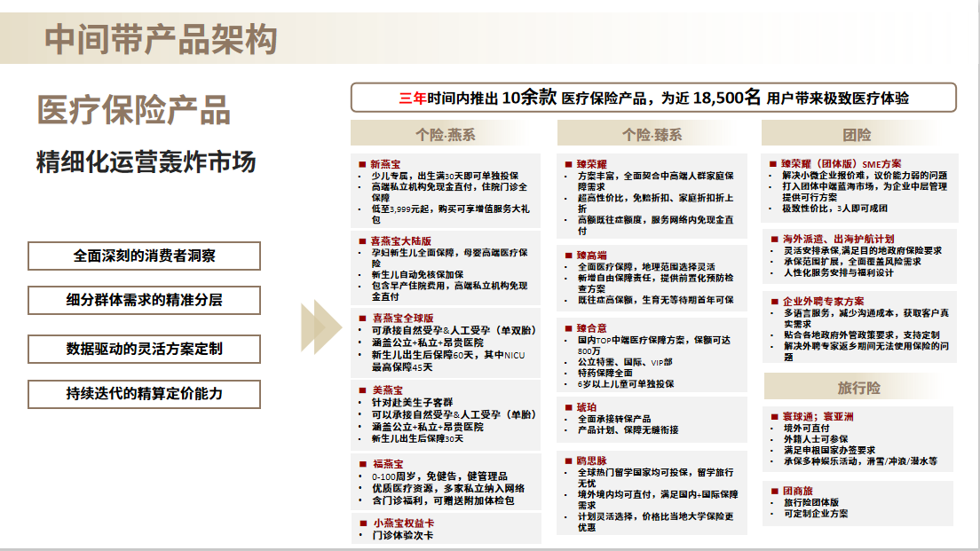Select the 旅行险 section header

tap(857, 388)
